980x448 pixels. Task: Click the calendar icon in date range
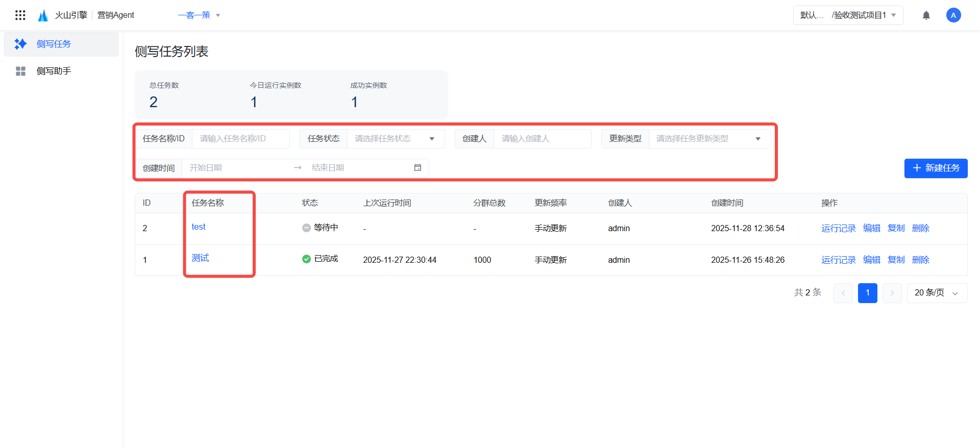418,168
